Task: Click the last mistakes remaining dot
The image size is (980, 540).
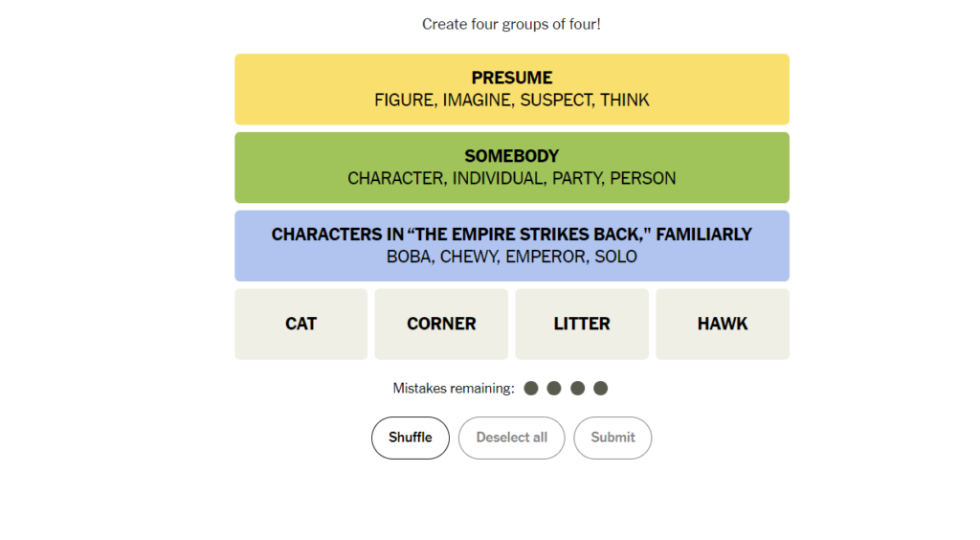Action: [600, 388]
